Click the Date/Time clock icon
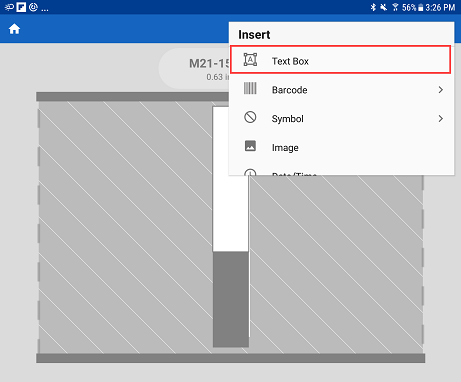Viewport: 461px width, 382px height. [250, 172]
